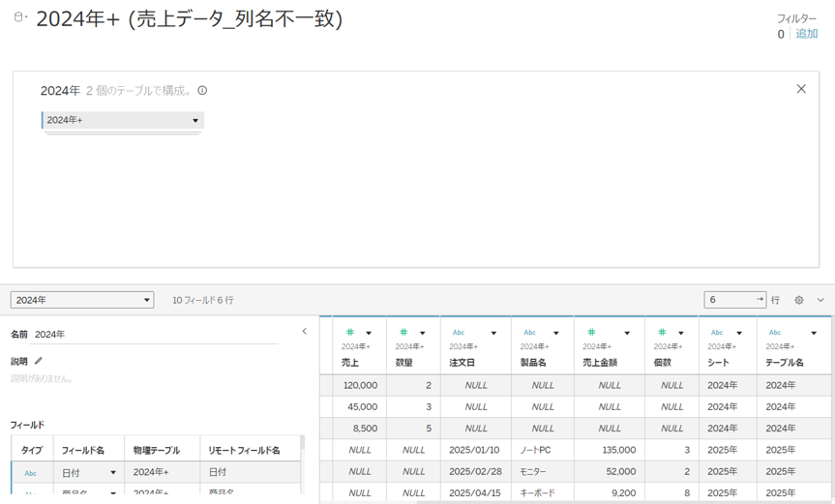This screenshot has height=504, width=835.
Task: Open the シート column dropdown menu
Action: [739, 333]
